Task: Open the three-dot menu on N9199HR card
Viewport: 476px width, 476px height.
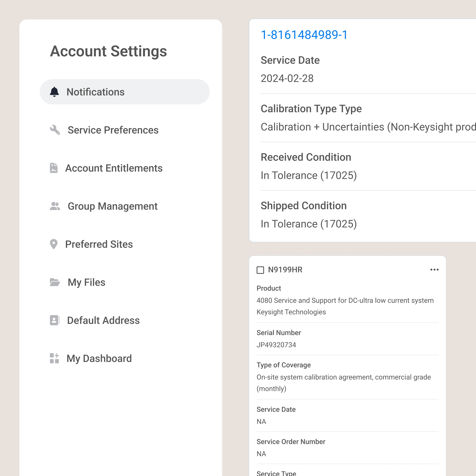Action: 434,270
